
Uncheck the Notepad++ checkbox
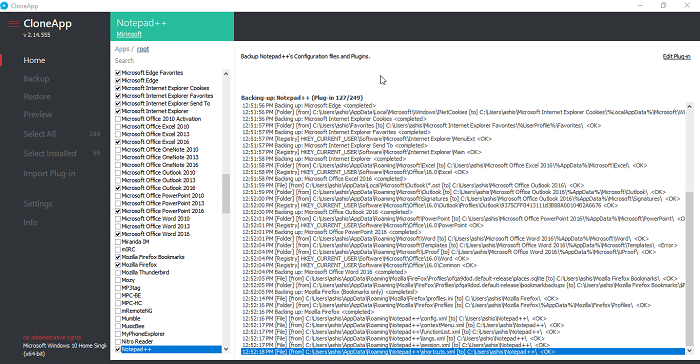coord(118,349)
